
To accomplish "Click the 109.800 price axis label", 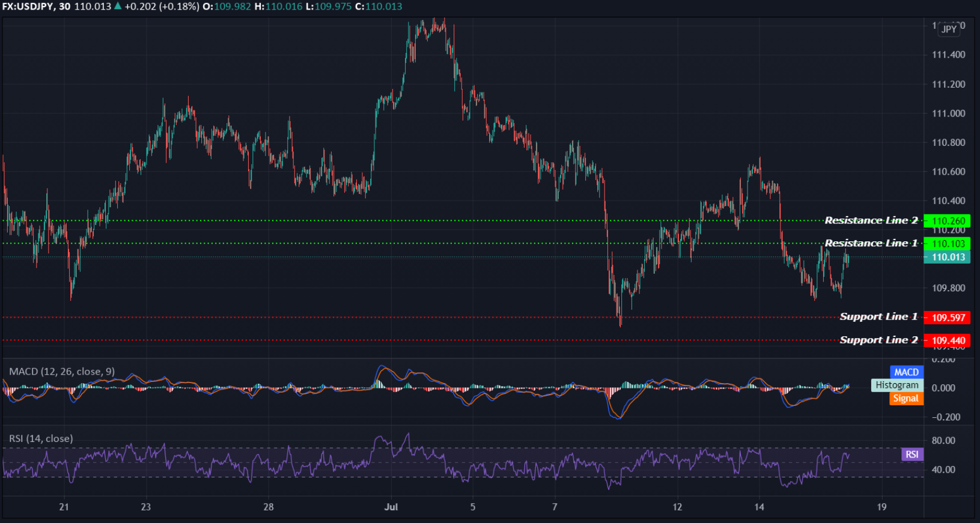I will pyautogui.click(x=949, y=288).
